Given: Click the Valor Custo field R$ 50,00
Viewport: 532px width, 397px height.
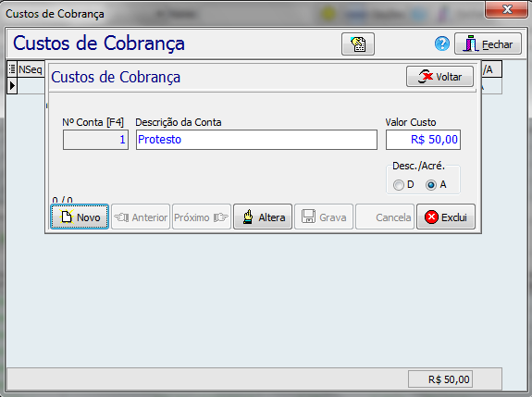Looking at the screenshot, I should click(x=423, y=140).
